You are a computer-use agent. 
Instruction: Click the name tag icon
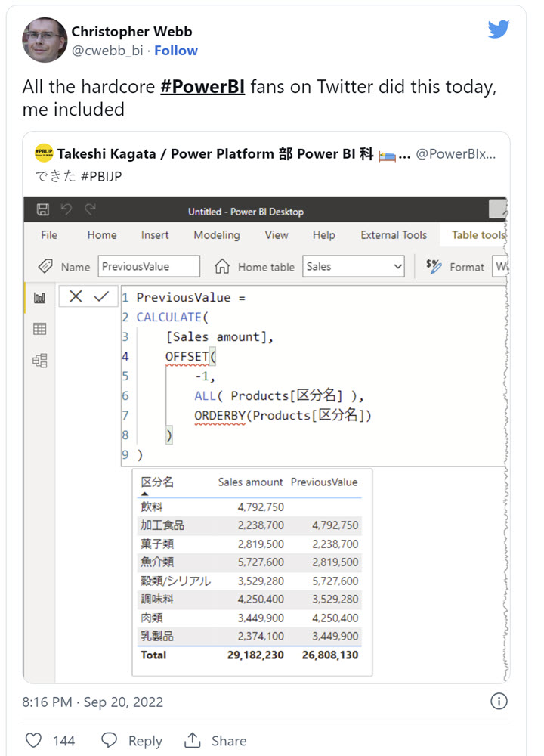45,266
